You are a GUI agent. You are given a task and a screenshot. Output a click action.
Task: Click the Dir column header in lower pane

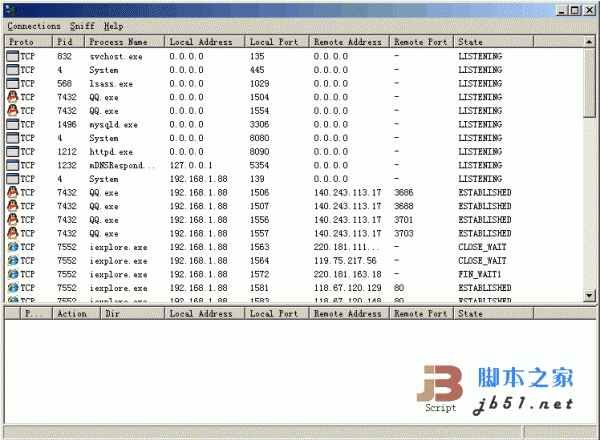point(133,314)
